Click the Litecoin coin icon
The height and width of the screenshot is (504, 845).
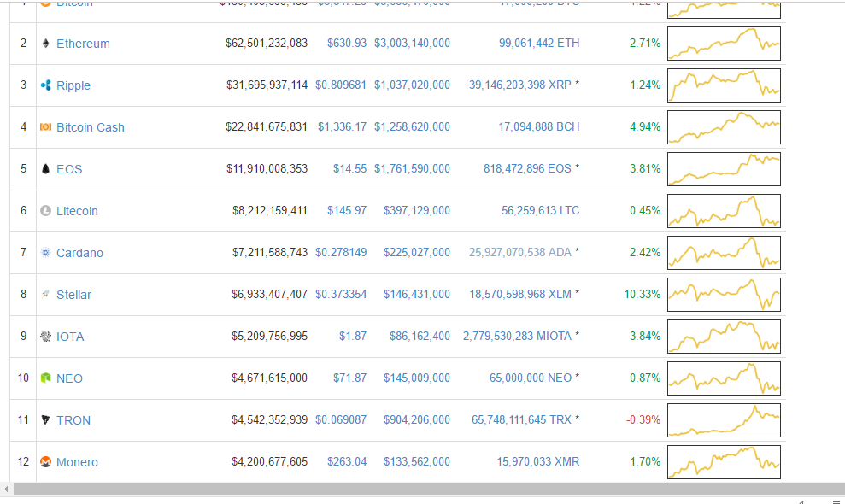(46, 211)
